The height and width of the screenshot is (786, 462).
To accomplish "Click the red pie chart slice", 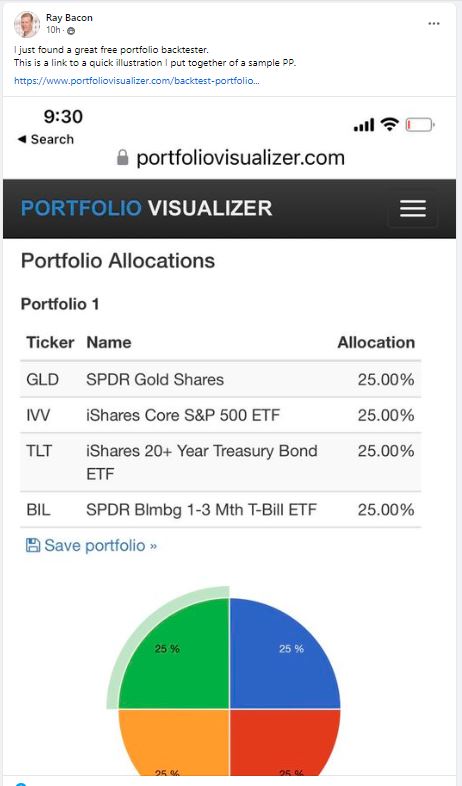I will [x=285, y=742].
